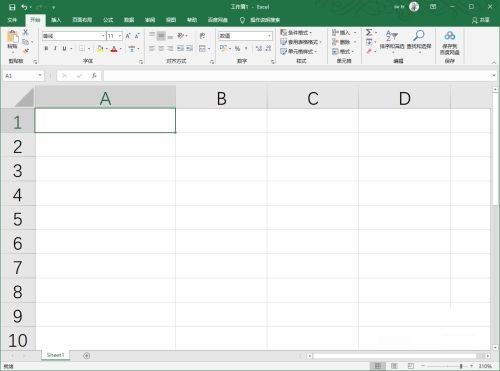The height and width of the screenshot is (371, 500).
Task: Switch to the Data ribbon tab
Action: pos(129,20)
